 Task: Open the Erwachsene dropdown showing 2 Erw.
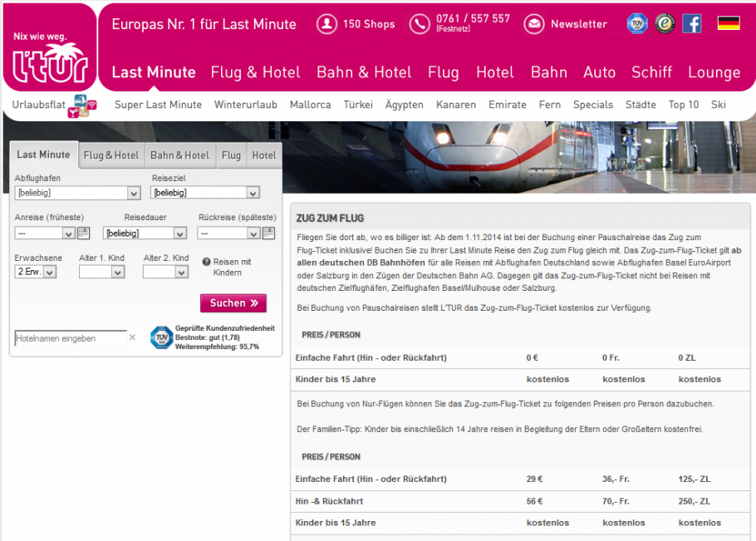pyautogui.click(x=35, y=272)
